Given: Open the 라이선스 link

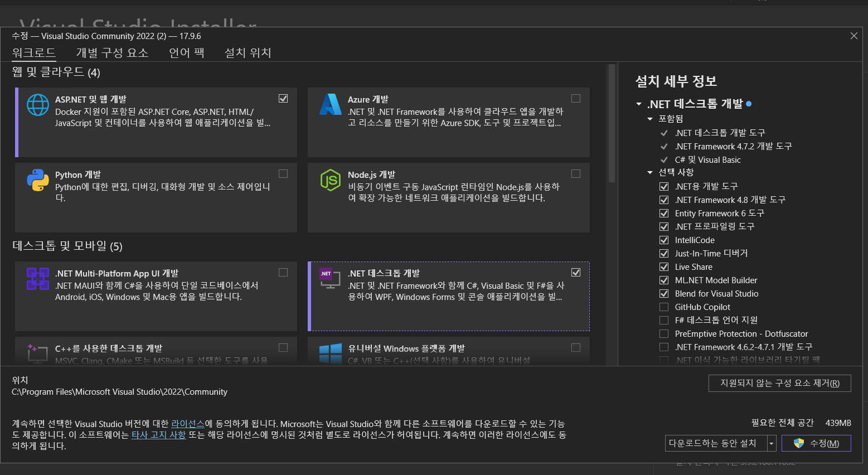Looking at the screenshot, I should (x=188, y=424).
